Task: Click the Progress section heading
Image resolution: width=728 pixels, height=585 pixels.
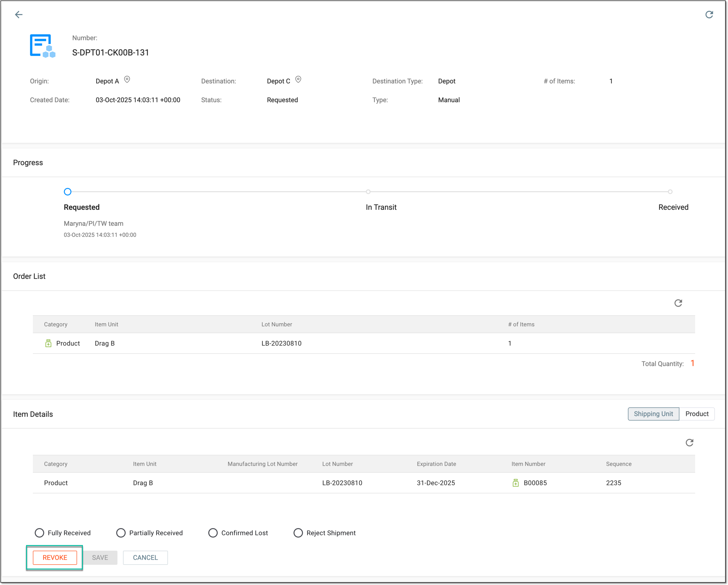Action: 28,163
